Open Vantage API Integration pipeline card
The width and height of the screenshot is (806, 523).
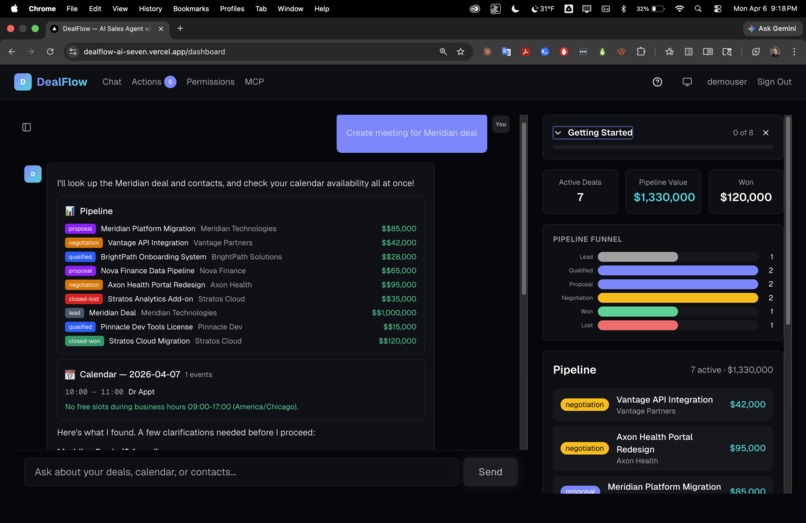click(x=663, y=405)
